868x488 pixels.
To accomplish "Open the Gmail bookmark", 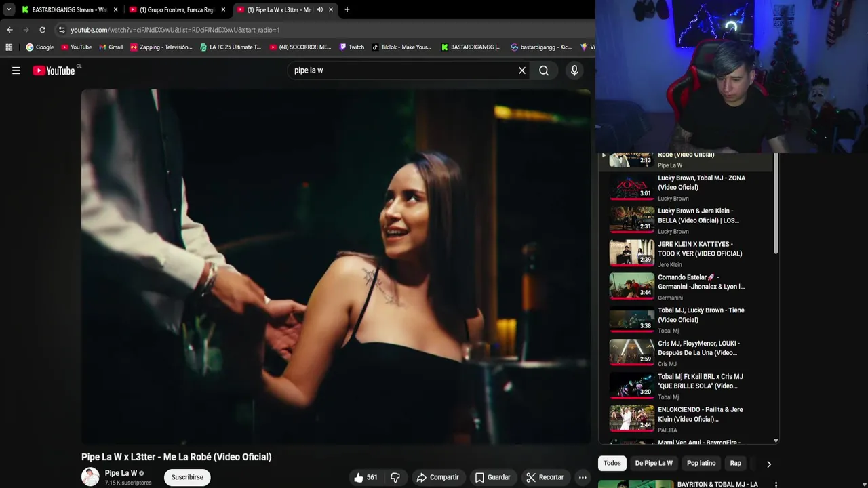I will (x=111, y=47).
